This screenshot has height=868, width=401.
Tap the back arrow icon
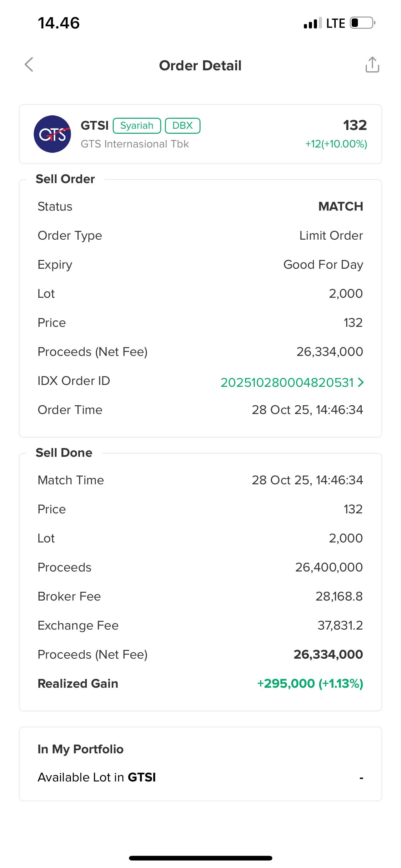click(x=29, y=64)
